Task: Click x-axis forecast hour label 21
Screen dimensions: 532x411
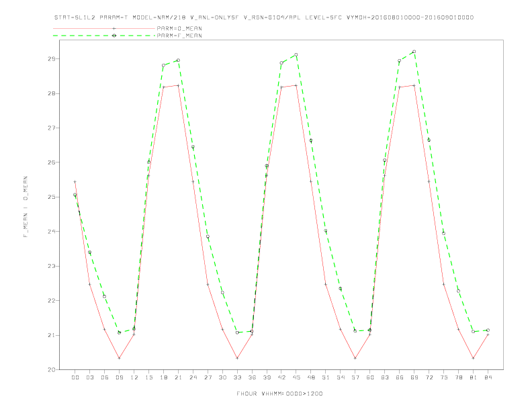Action: (x=178, y=377)
